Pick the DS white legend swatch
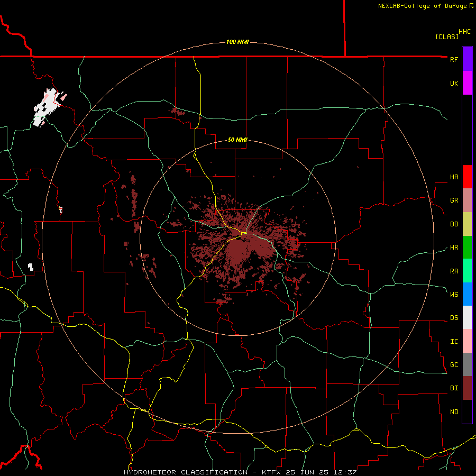476x476 pixels. [x=467, y=317]
